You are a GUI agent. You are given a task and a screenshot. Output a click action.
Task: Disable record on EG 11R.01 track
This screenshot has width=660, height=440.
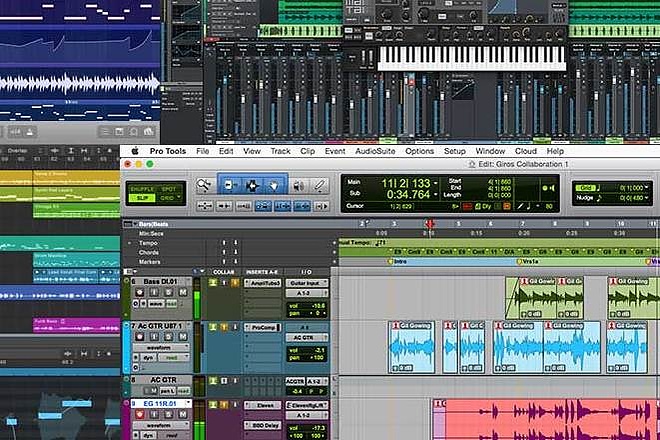[140, 414]
